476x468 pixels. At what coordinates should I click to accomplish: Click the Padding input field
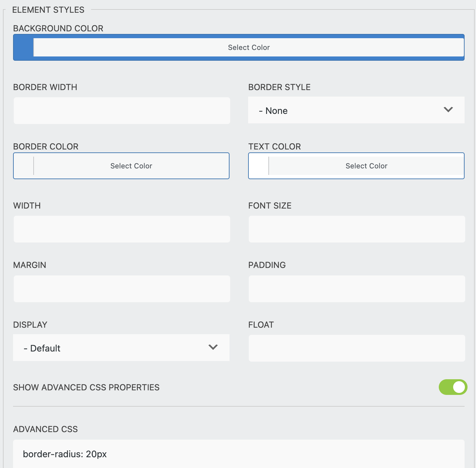coord(357,289)
